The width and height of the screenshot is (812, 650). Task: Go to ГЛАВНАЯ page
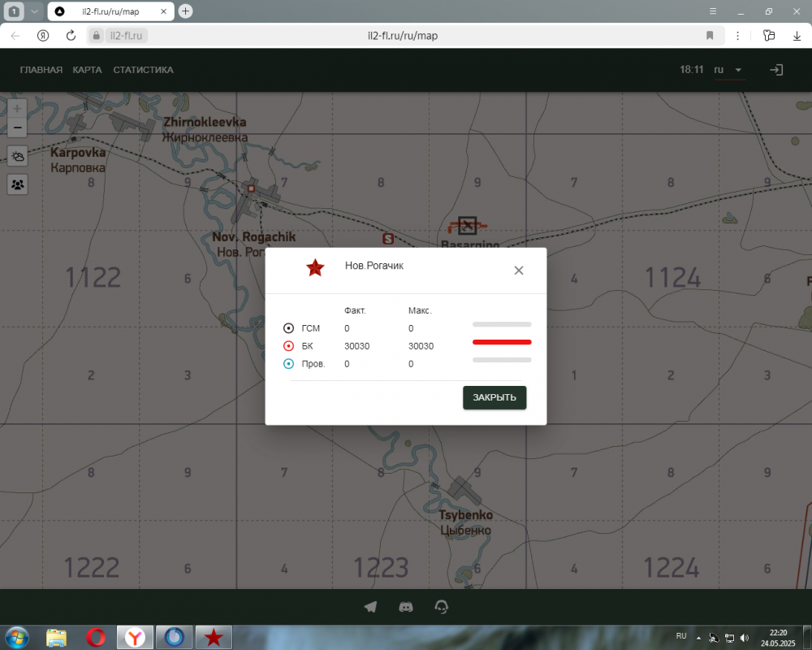pyautogui.click(x=41, y=70)
